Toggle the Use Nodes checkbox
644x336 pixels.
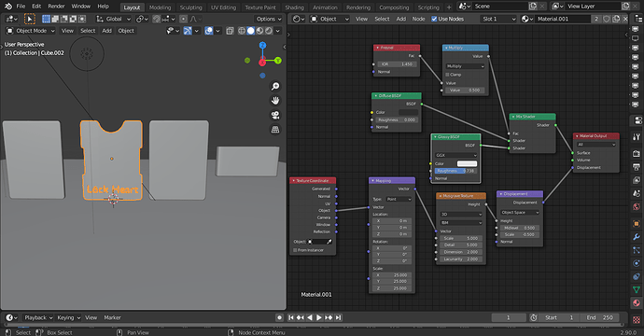tap(434, 19)
